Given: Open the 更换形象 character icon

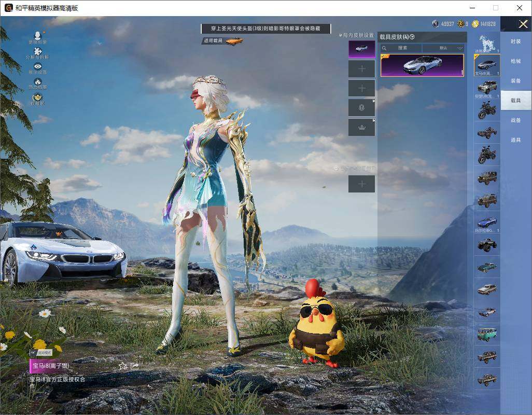Looking at the screenshot, I should click(38, 36).
